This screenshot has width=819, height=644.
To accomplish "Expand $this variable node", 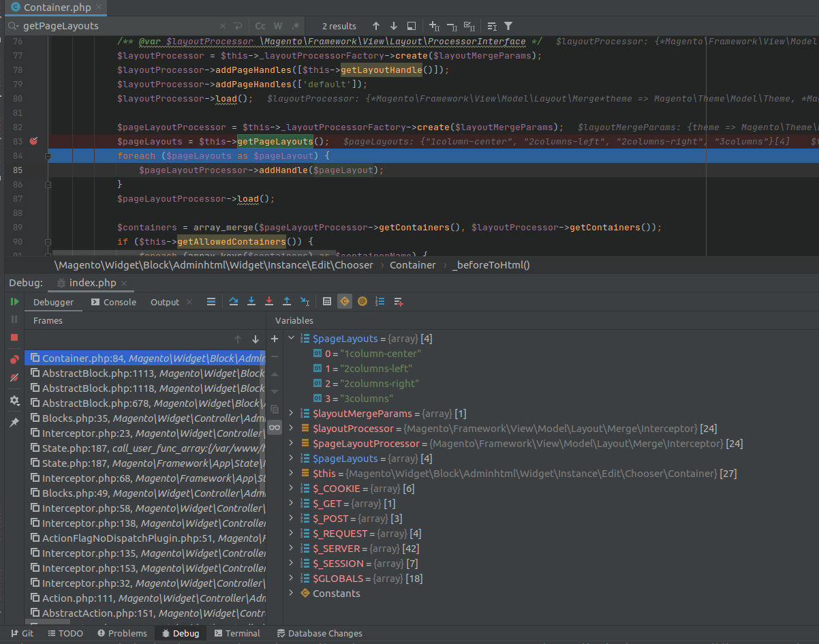I will pos(292,474).
